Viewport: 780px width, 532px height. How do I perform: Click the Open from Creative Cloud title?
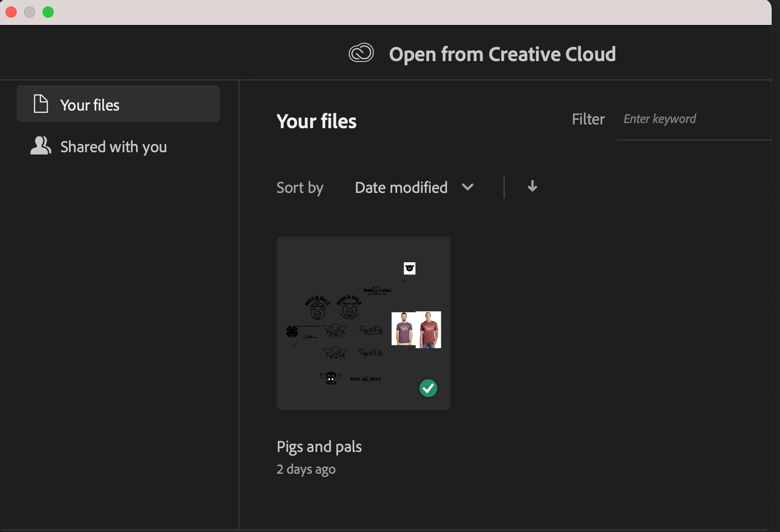[x=502, y=54]
